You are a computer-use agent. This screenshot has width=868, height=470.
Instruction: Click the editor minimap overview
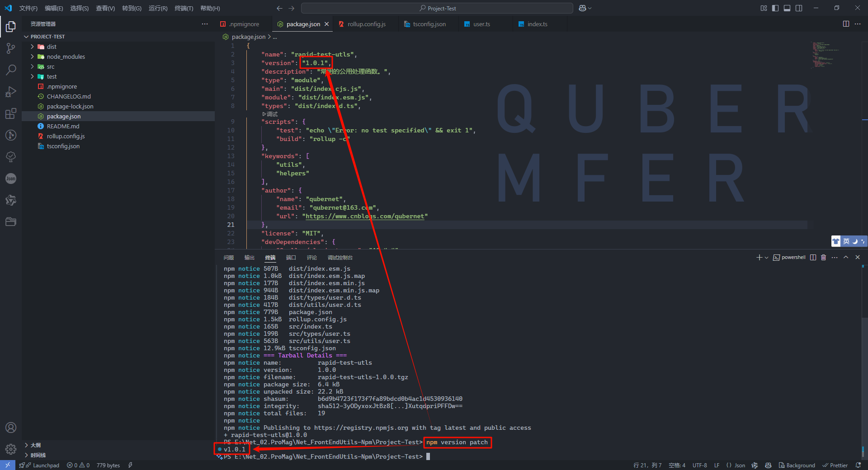825,54
